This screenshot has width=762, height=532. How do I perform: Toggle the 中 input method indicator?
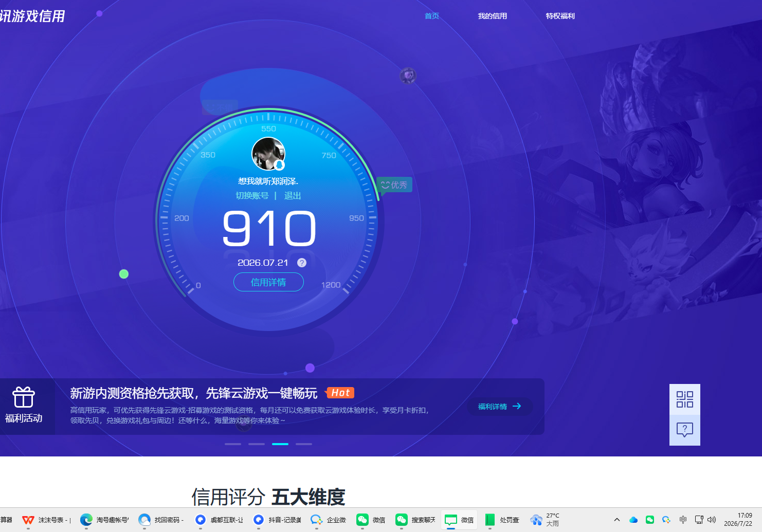click(683, 520)
